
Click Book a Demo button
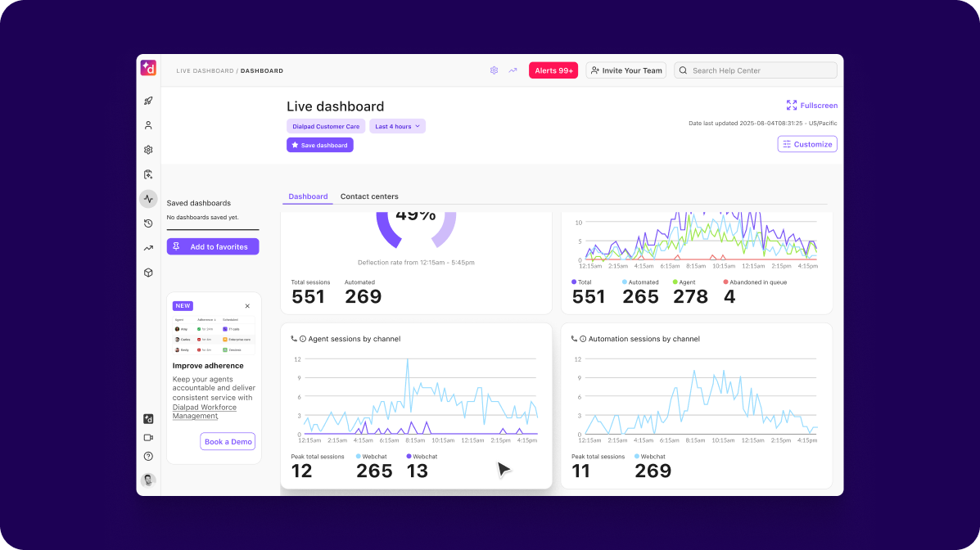point(228,441)
